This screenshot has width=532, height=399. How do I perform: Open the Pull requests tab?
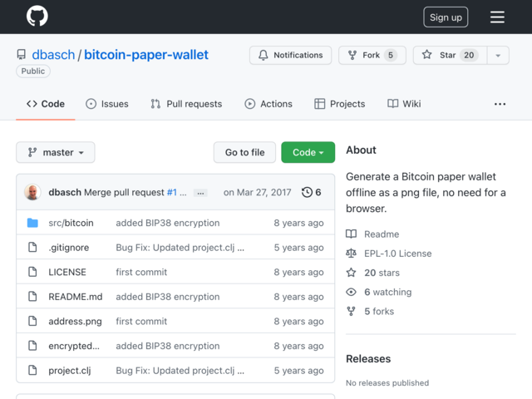[x=186, y=104]
